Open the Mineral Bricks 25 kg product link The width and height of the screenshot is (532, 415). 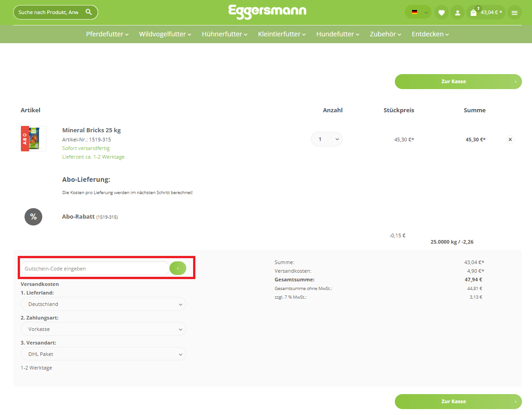(x=91, y=130)
